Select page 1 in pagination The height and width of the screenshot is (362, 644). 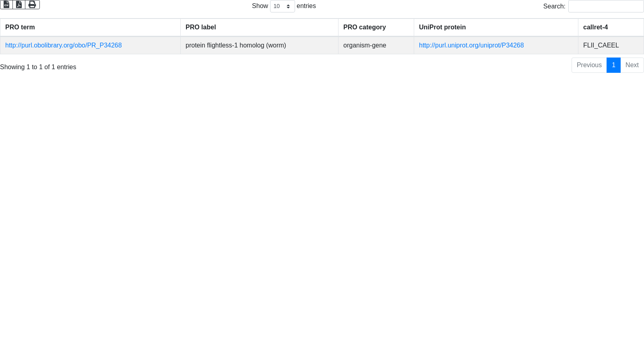(613, 65)
